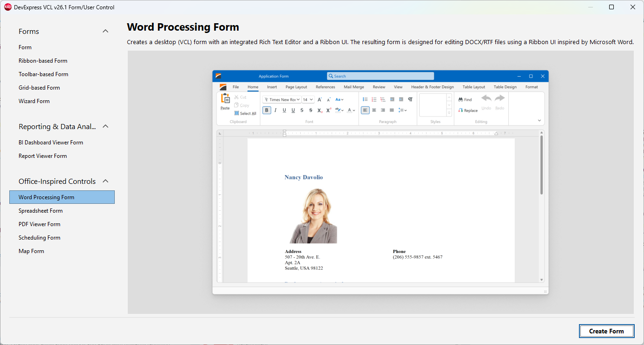Collapse the Office-Inspired Controls section
Screen dimensions: 644x345
coord(105,181)
